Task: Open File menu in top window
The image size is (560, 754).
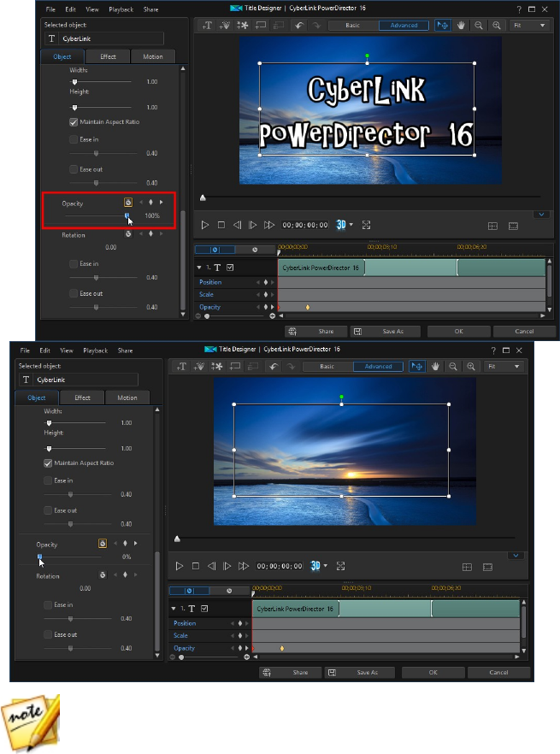Action: click(x=50, y=9)
